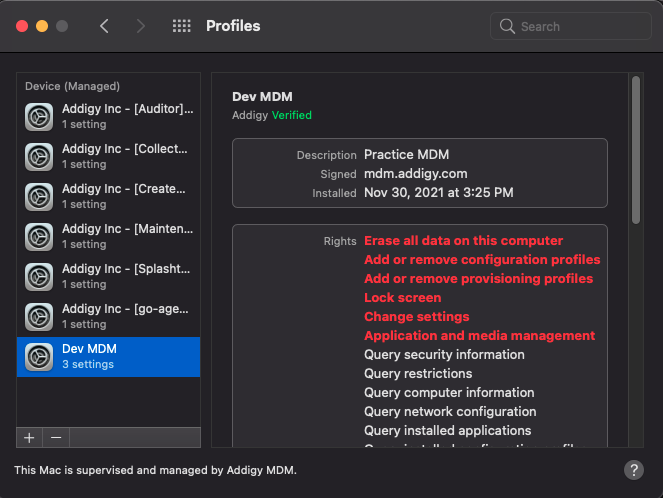Click the Verified status text
The width and height of the screenshot is (663, 498).
point(292,115)
